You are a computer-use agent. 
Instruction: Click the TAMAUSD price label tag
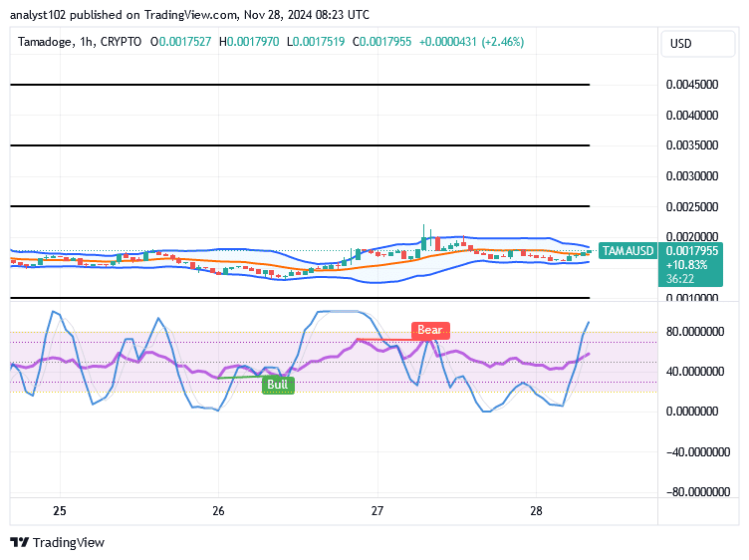627,251
